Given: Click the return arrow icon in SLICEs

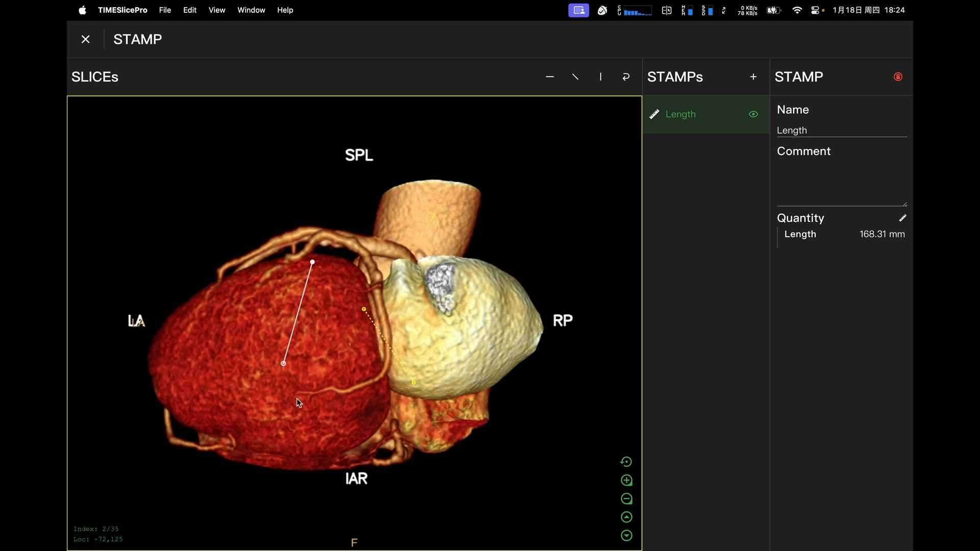Looking at the screenshot, I should (626, 77).
